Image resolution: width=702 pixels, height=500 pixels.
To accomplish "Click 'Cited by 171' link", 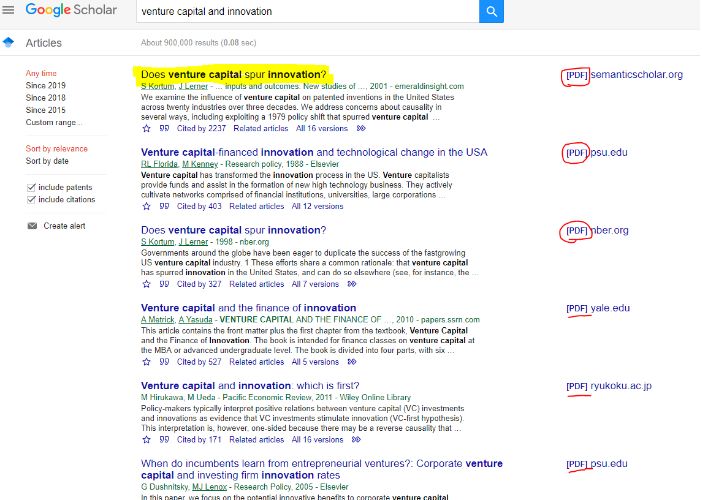I will (199, 440).
